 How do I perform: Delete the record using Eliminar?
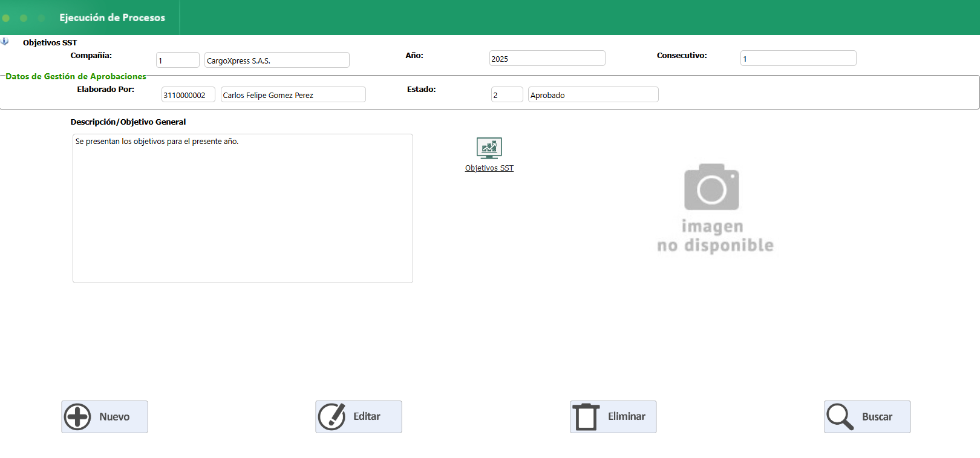coord(613,417)
